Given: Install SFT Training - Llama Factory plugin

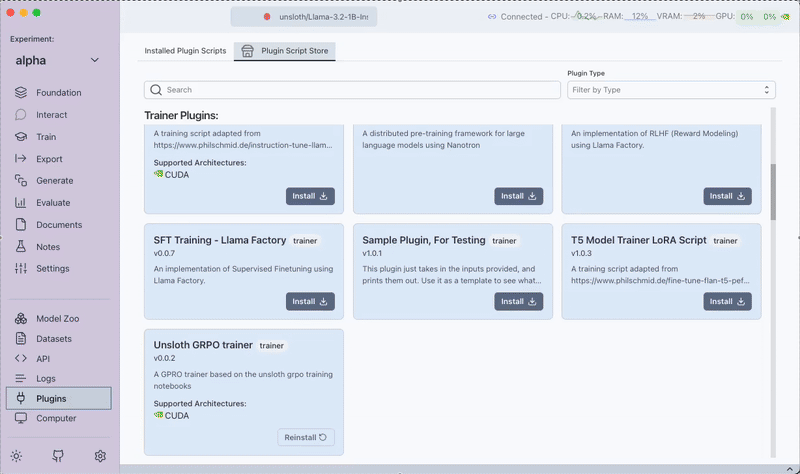Looking at the screenshot, I should point(310,301).
